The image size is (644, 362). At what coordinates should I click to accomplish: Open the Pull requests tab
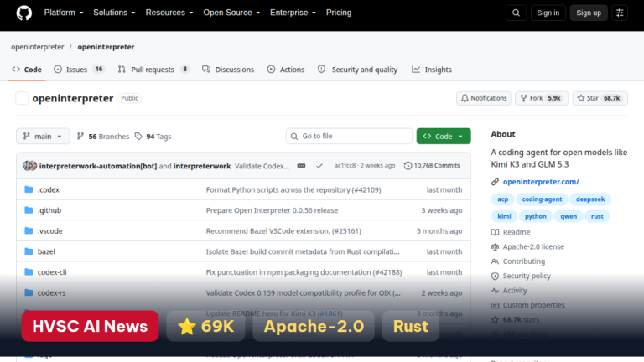point(153,70)
